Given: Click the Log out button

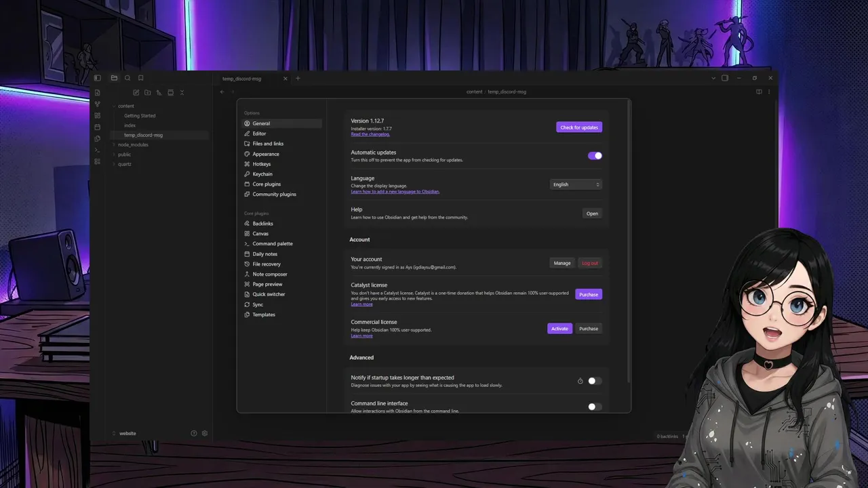Looking at the screenshot, I should (x=590, y=263).
